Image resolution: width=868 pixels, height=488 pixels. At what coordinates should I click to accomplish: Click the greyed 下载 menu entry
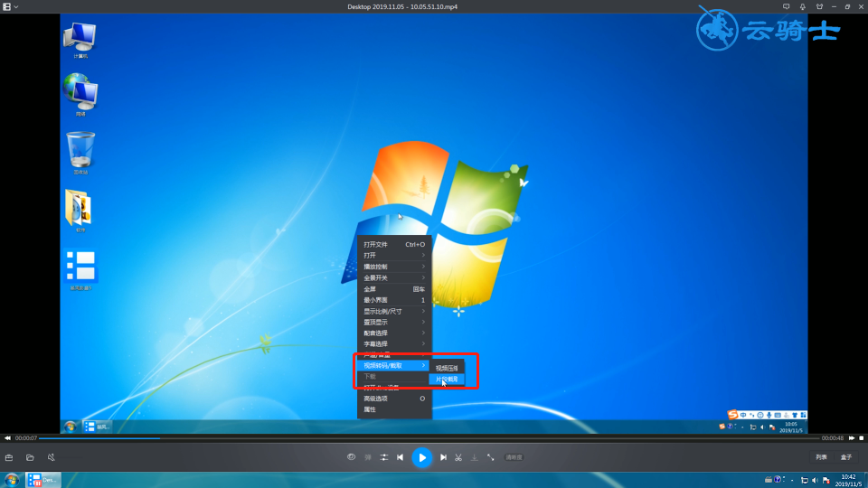point(394,377)
